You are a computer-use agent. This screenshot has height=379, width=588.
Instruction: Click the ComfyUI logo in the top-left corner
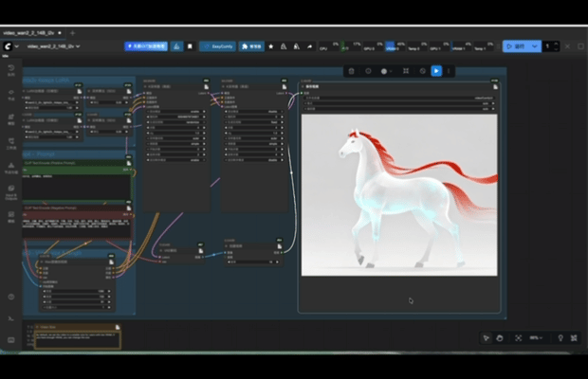[x=8, y=45]
